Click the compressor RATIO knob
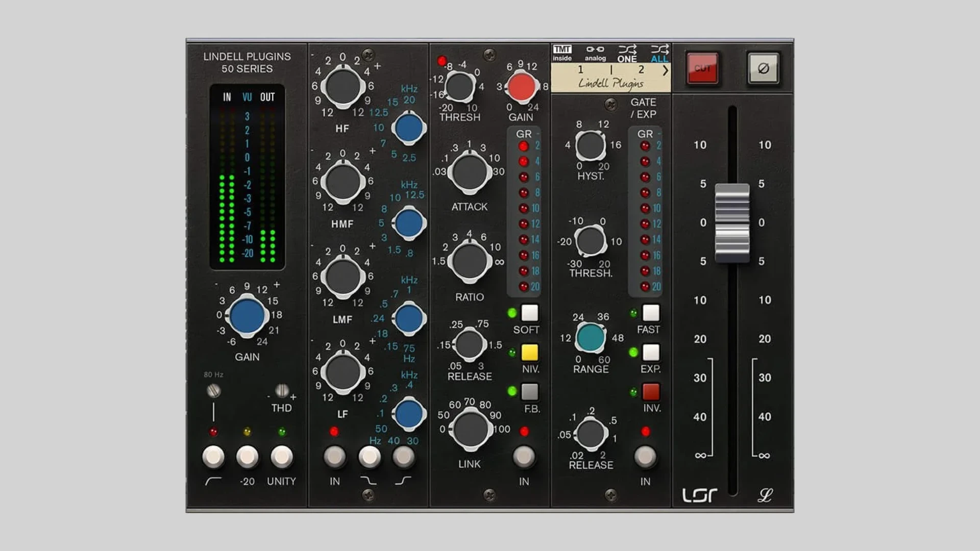Screen dimensions: 980x551 pos(470,262)
